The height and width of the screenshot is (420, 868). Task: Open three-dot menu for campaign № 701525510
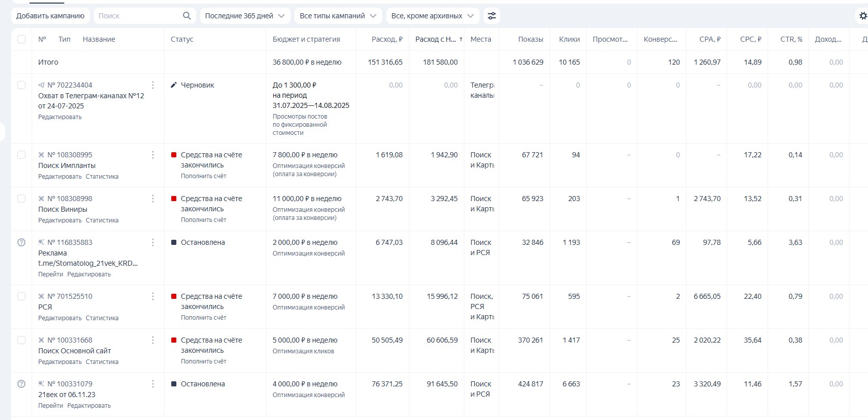[152, 296]
